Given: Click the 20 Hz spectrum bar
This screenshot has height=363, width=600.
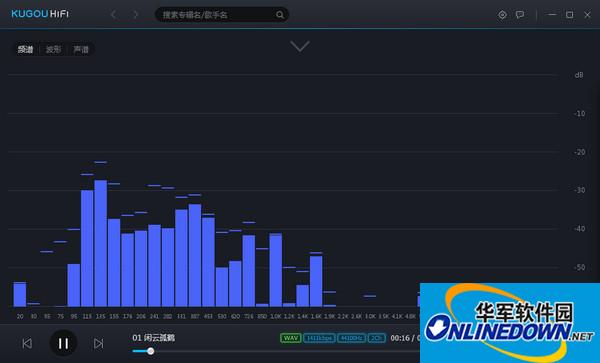Looking at the screenshot, I should [20, 295].
